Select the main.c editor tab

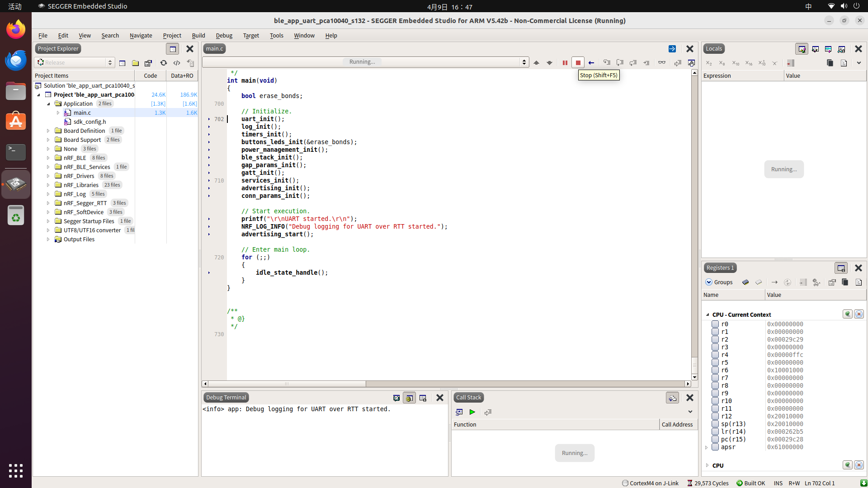(x=214, y=49)
